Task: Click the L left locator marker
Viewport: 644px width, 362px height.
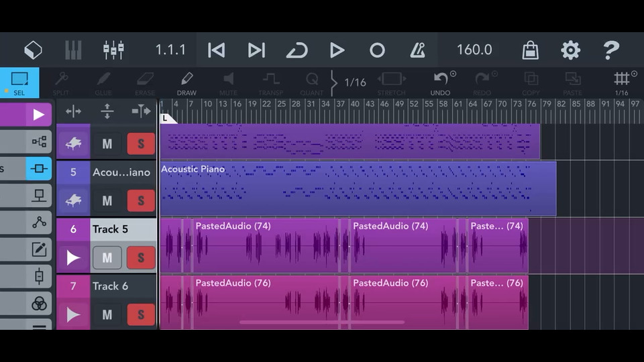Action: (x=168, y=119)
